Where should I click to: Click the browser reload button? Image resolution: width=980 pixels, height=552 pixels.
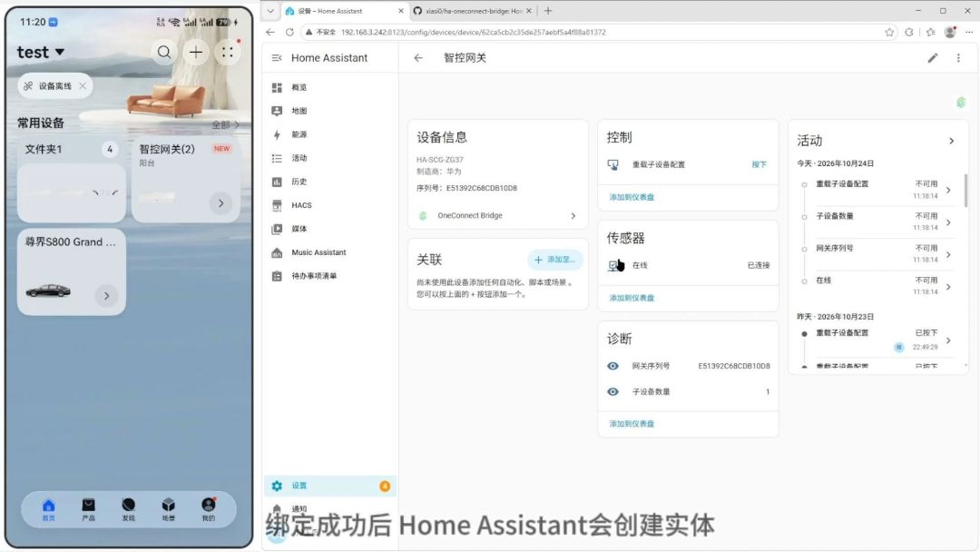pyautogui.click(x=289, y=32)
